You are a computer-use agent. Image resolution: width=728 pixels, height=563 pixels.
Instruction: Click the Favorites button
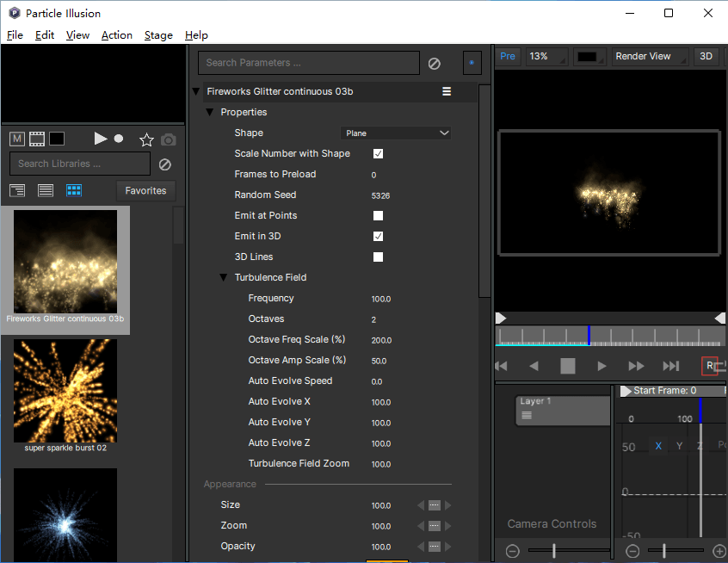145,190
